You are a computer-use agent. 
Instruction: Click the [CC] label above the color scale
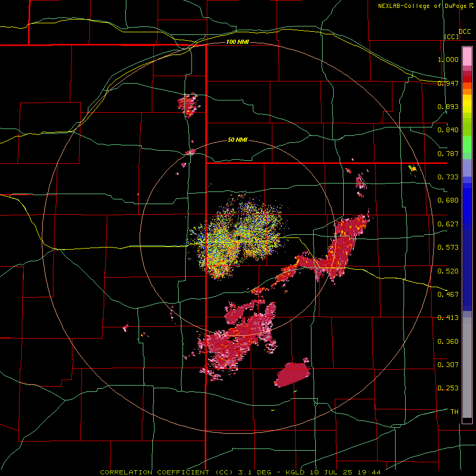[x=452, y=36]
